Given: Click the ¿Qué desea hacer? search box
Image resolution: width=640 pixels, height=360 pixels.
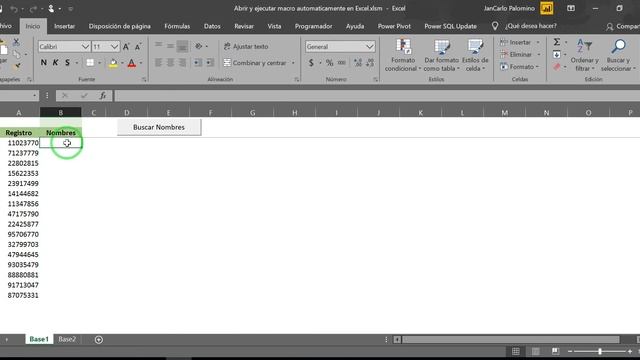Looking at the screenshot, I should click(x=531, y=26).
